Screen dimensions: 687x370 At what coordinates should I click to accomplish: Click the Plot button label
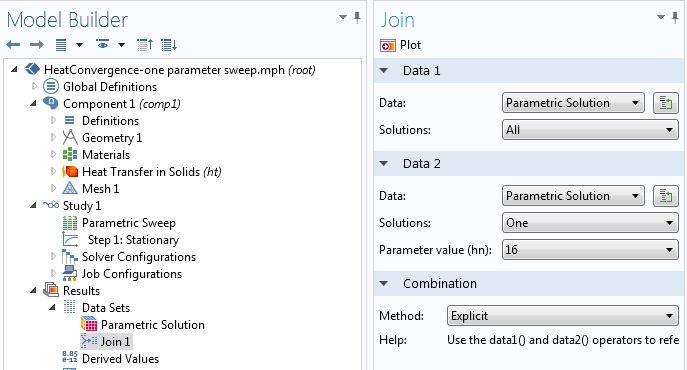410,45
